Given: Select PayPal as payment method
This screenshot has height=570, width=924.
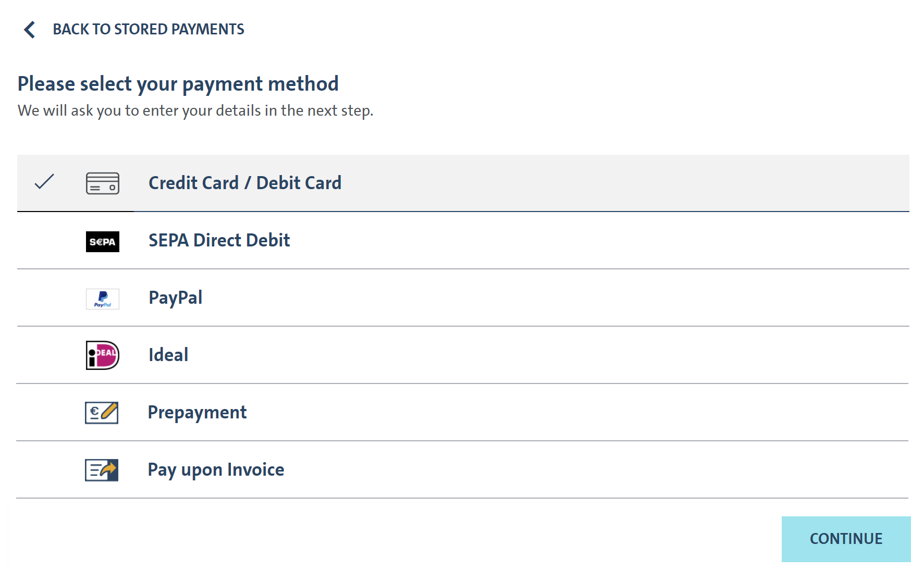Looking at the screenshot, I should pos(175,298).
